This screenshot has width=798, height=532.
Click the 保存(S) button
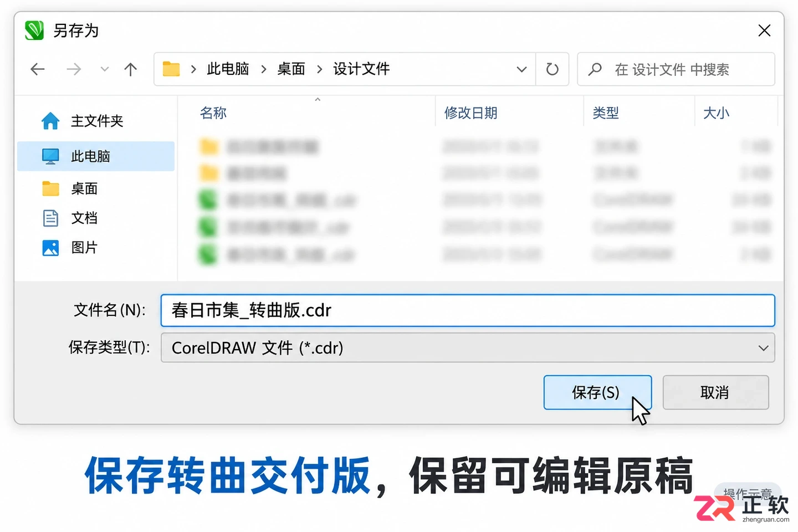pyautogui.click(x=597, y=392)
